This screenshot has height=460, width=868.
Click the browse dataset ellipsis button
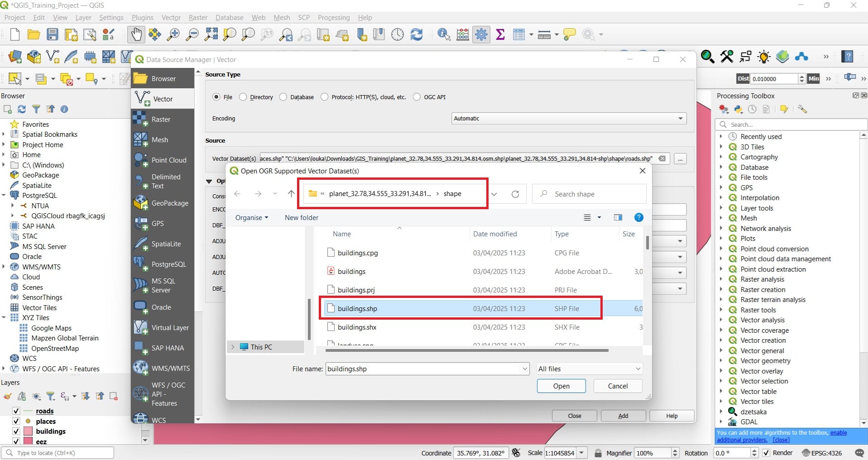[680, 158]
